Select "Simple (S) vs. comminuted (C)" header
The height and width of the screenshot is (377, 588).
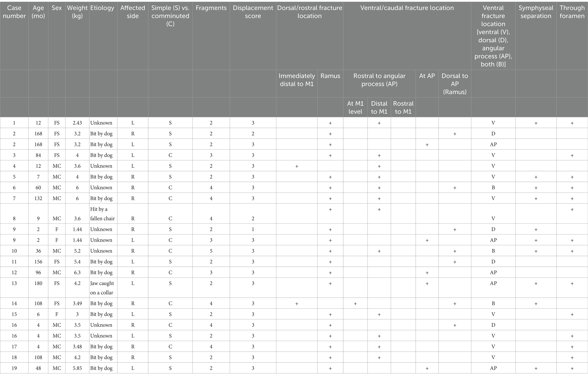[x=170, y=16]
